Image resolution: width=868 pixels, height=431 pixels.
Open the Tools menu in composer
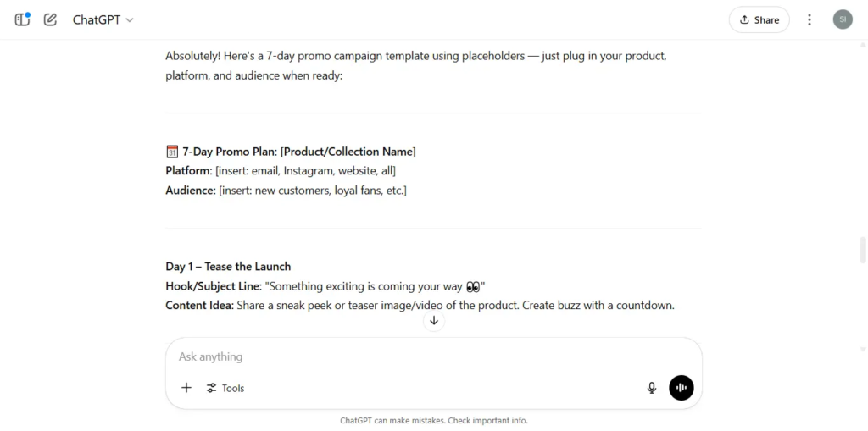tap(225, 388)
